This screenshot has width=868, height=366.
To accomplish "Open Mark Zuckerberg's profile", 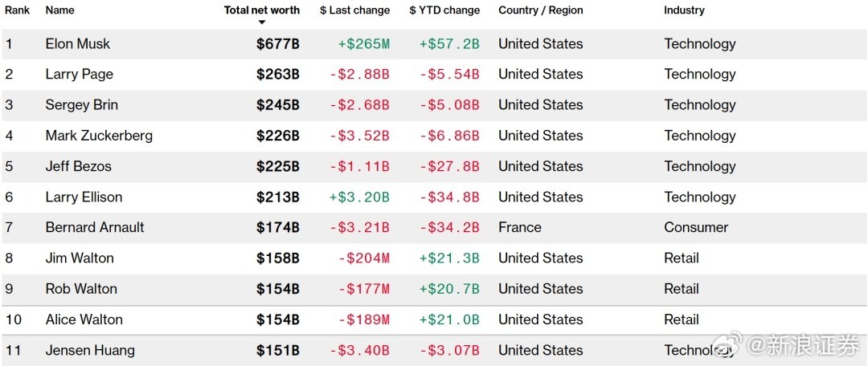I will click(x=99, y=136).
